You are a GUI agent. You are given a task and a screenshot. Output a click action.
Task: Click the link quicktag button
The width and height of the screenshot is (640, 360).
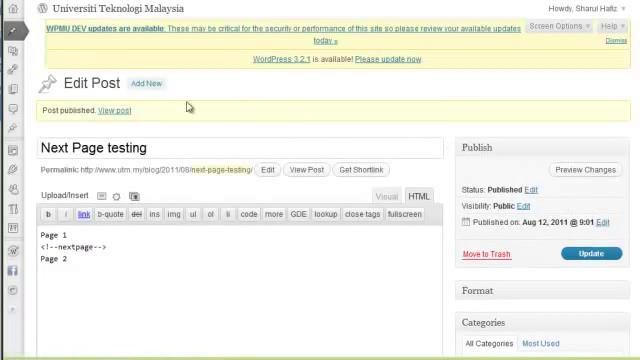click(x=84, y=214)
